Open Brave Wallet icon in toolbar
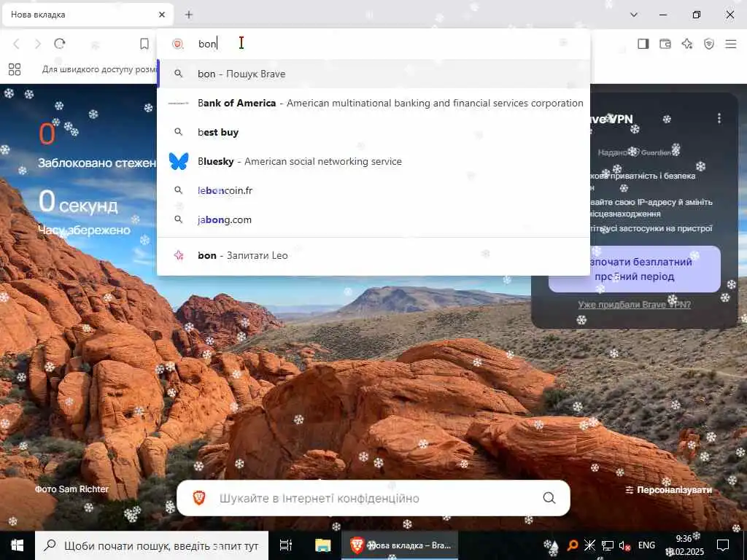This screenshot has height=560, width=747. 665,44
